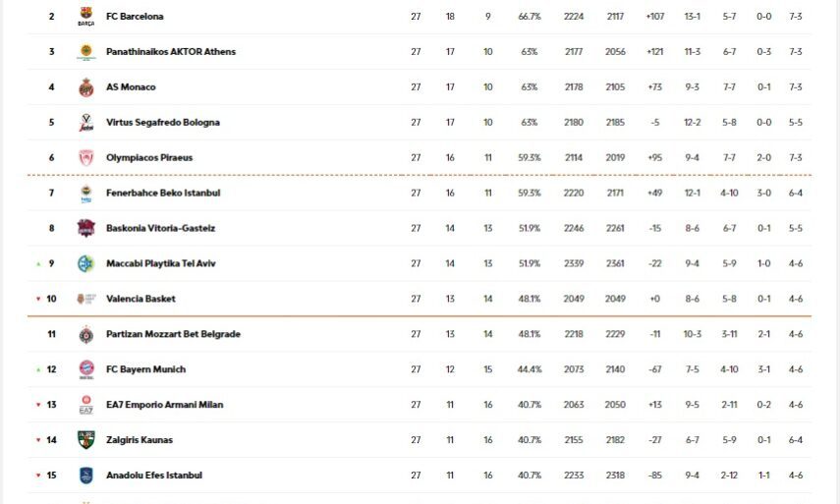The height and width of the screenshot is (504, 840).
Task: Click the red down arrow beside rank 10
Action: click(x=38, y=299)
